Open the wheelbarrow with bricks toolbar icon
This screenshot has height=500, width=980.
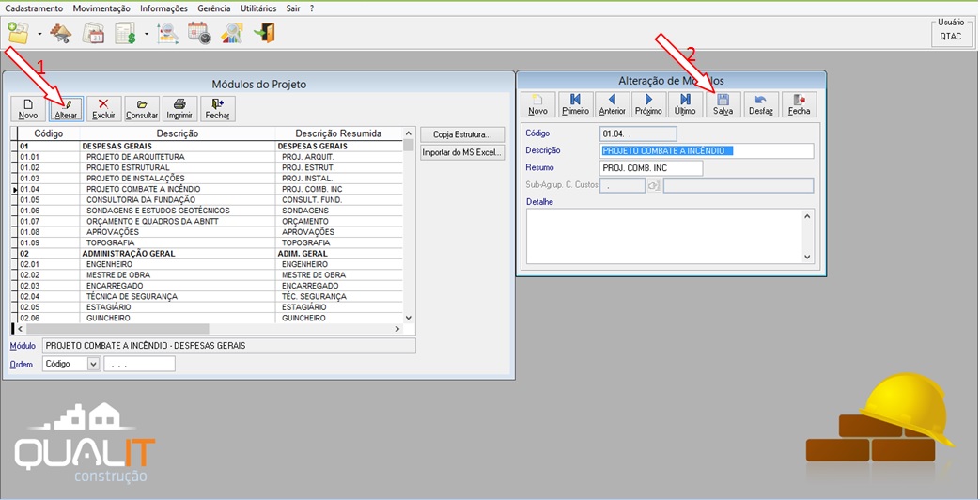click(x=61, y=33)
